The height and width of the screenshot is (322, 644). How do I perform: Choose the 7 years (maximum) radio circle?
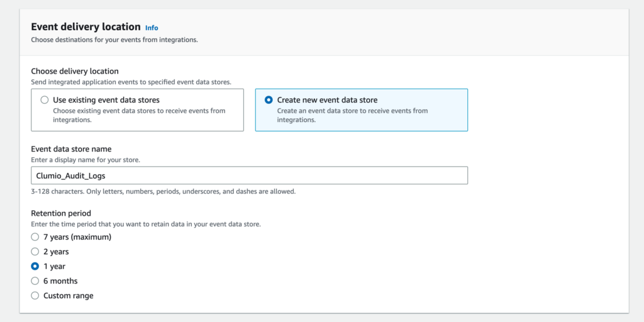click(35, 237)
